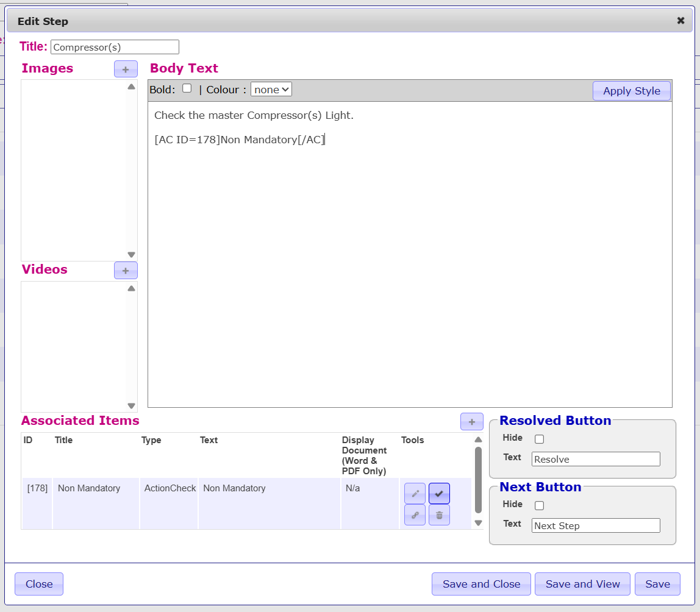700x612 pixels.
Task: Click the Save and View button
Action: click(582, 584)
